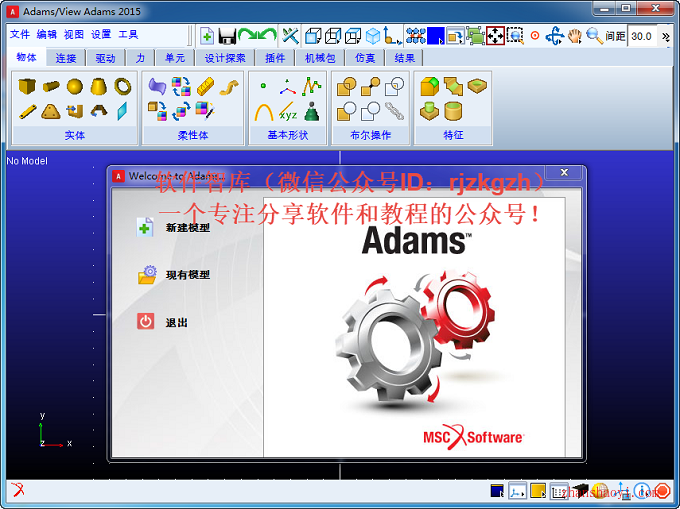
Task: Select the triangular plate solid tool
Action: pos(51,111)
